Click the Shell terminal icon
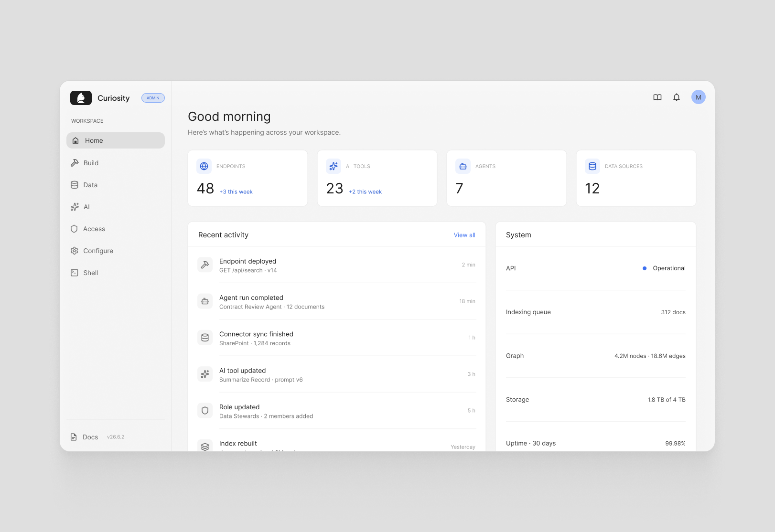 click(x=75, y=273)
